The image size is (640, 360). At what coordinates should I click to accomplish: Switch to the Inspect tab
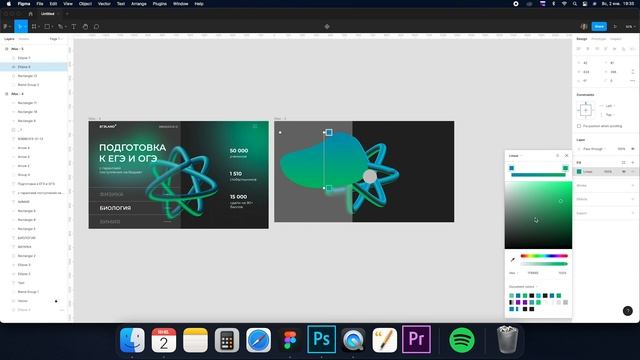(x=616, y=39)
